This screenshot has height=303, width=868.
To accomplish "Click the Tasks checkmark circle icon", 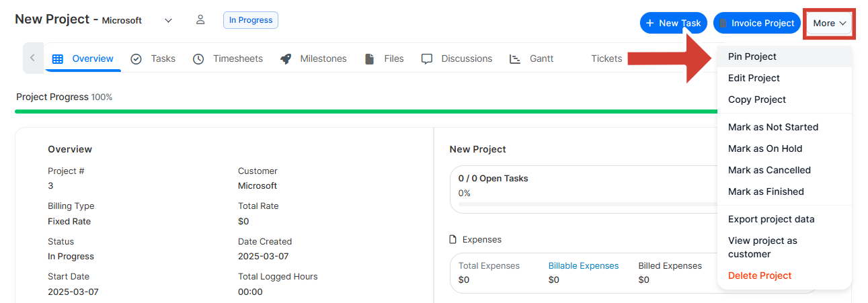I will pos(136,59).
